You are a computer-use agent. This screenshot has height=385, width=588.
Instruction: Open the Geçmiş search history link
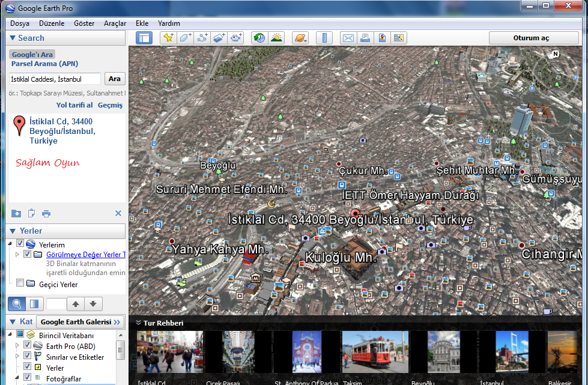pyautogui.click(x=111, y=105)
